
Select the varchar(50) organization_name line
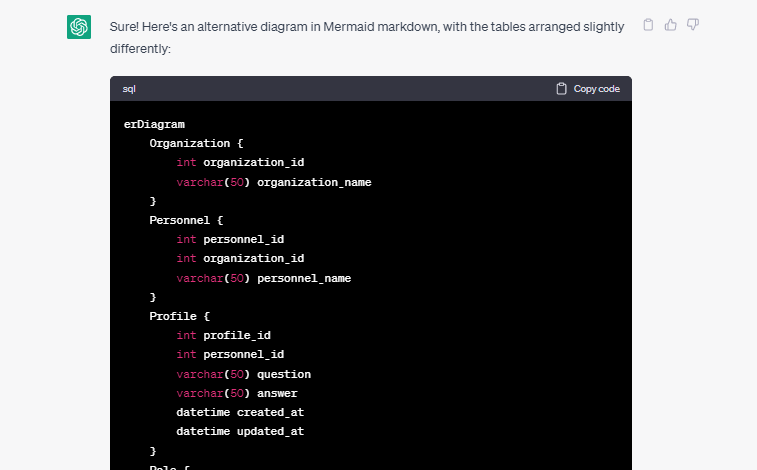click(273, 182)
